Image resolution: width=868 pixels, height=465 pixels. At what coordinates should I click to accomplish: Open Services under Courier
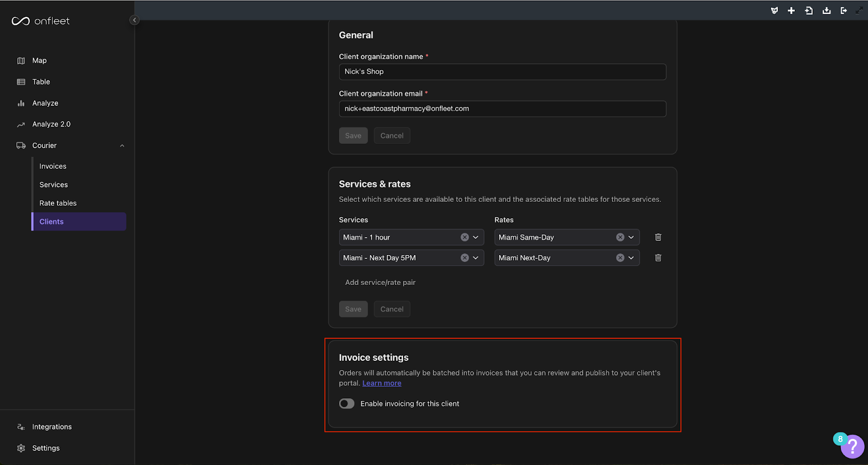click(x=54, y=185)
